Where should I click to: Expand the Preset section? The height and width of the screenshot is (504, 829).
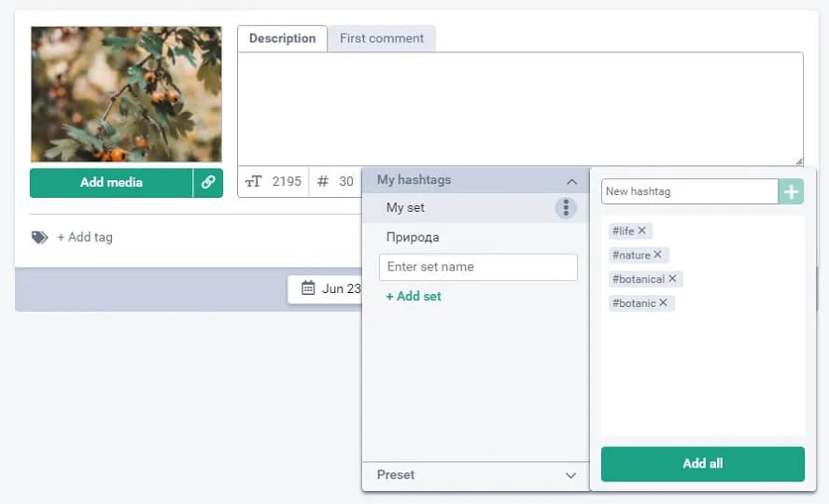pos(571,475)
